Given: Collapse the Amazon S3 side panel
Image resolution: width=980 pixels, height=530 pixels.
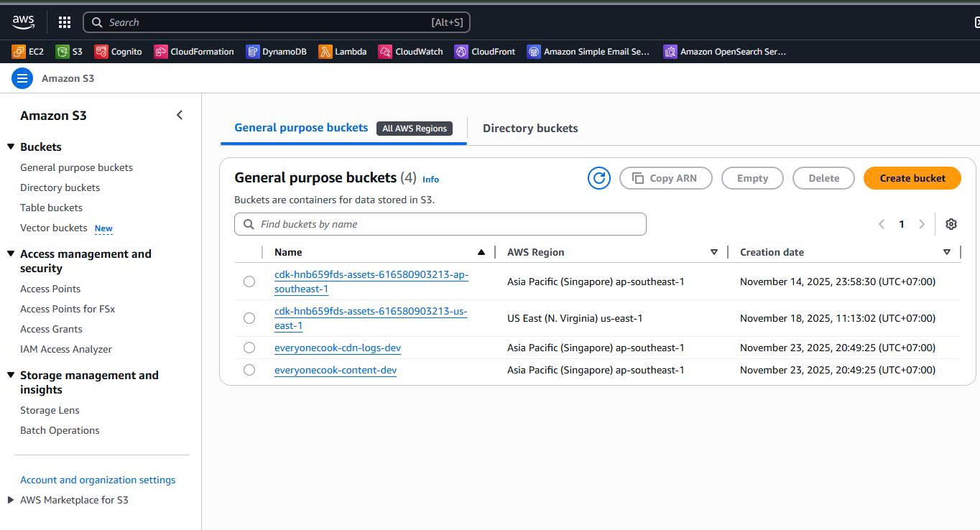Looking at the screenshot, I should coord(180,115).
